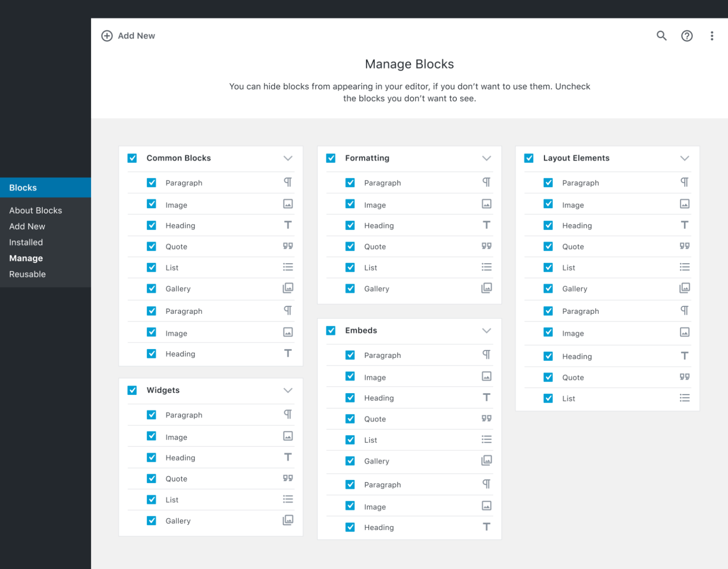Screen dimensions: 728x569
Task: Click the gallery icon in the Widgets section
Action: [x=288, y=520]
